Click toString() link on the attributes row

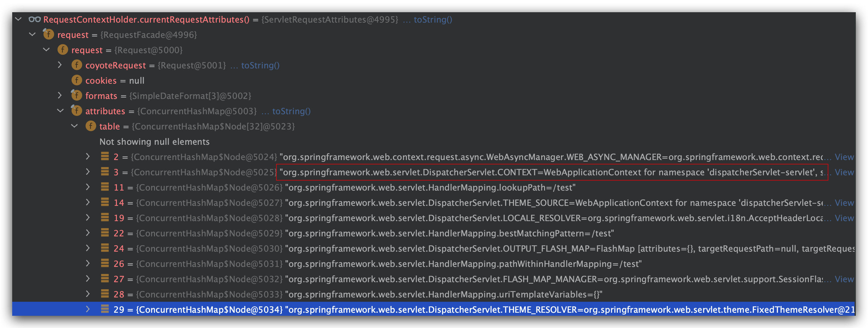291,111
